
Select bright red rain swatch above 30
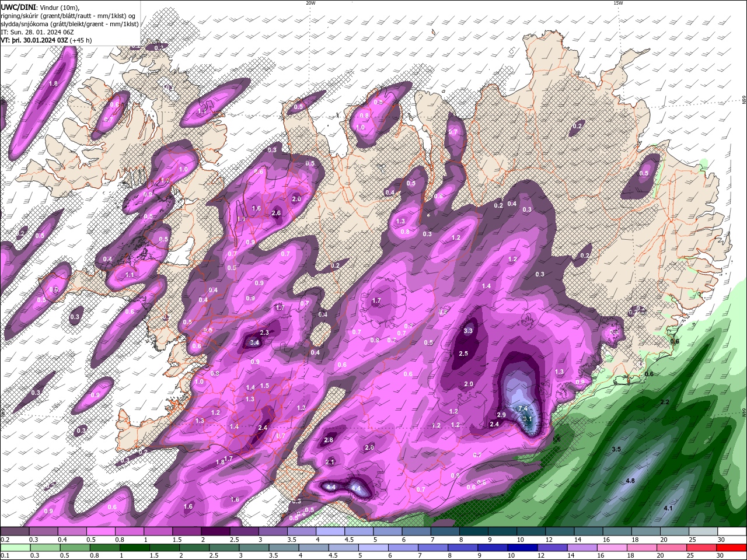click(731, 548)
